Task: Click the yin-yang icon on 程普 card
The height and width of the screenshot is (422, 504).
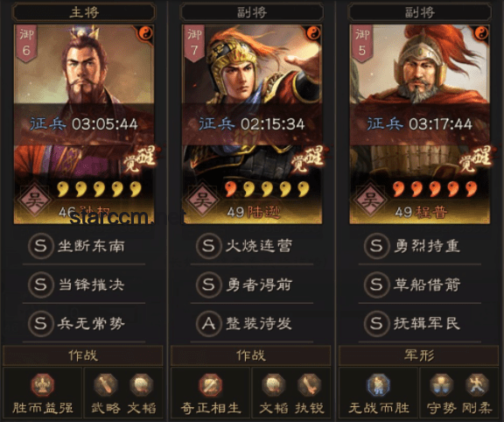Action: click(481, 32)
